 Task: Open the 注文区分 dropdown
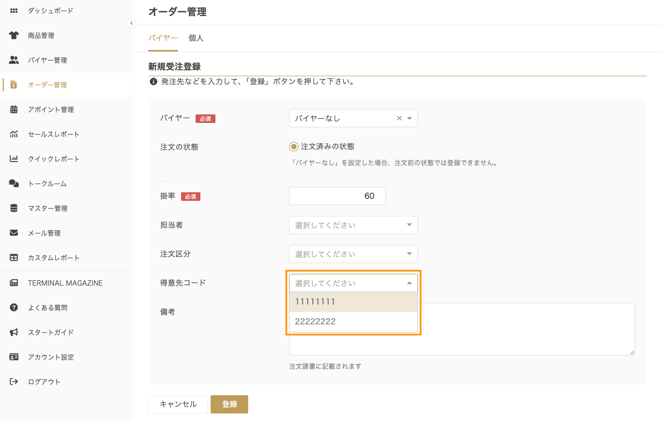[353, 254]
